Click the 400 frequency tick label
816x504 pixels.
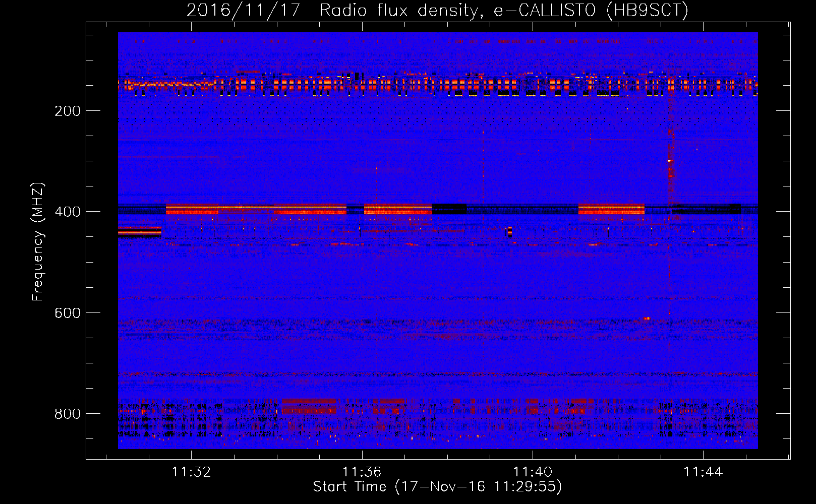pyautogui.click(x=68, y=212)
